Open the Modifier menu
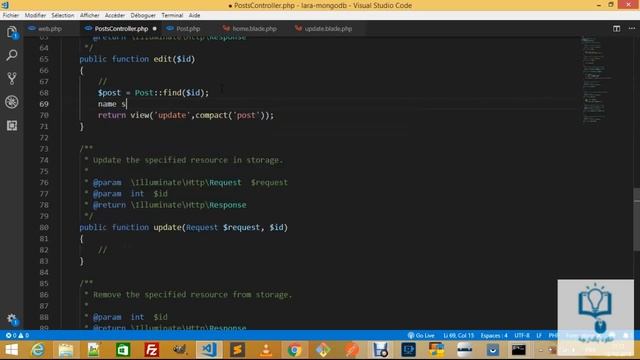640x360 pixels. tap(35, 15)
